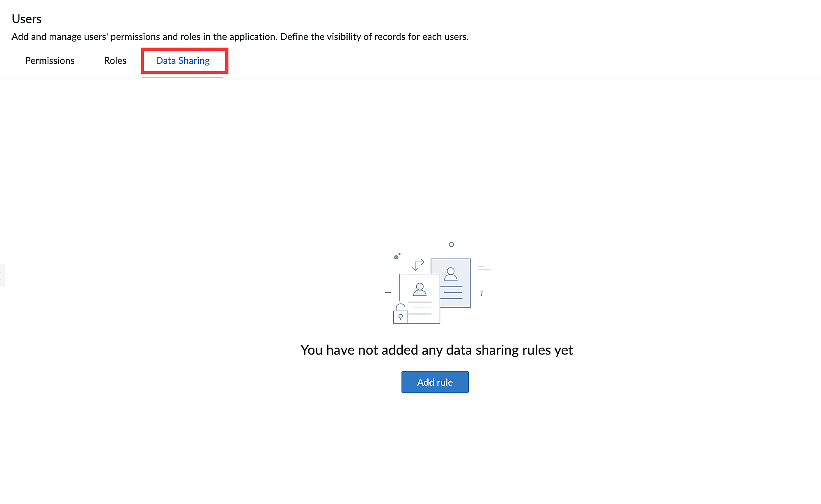
Task: Click the padlock icon in the illustration
Action: click(x=401, y=315)
